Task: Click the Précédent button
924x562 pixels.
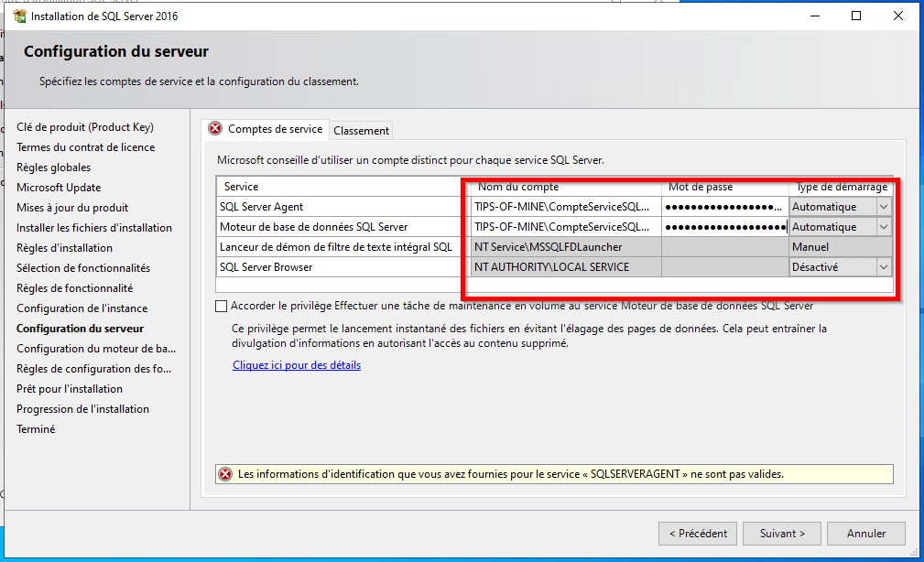Action: click(x=698, y=534)
